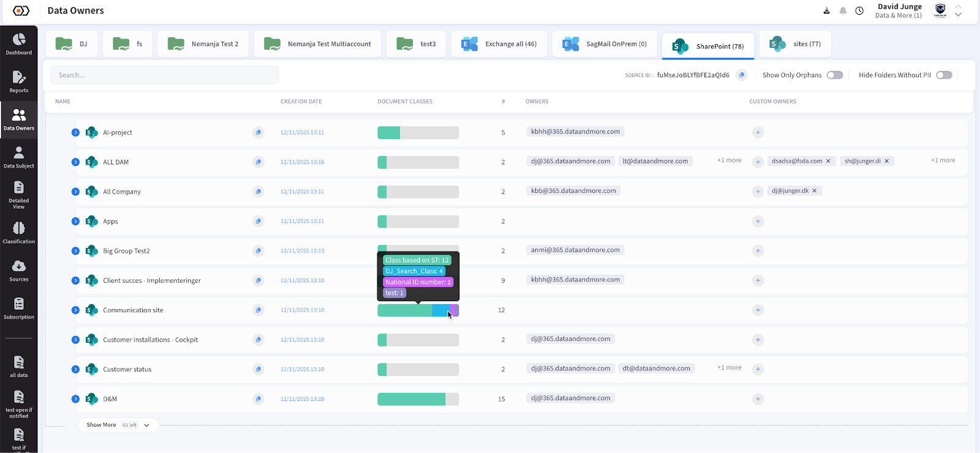Expand the Communication site row
Viewport: 980px width, 453px height.
(x=75, y=310)
